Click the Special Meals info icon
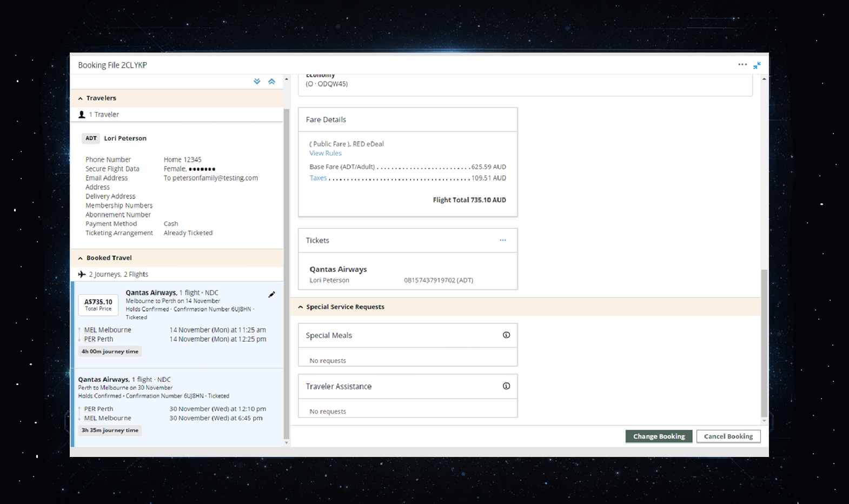849x504 pixels. pyautogui.click(x=506, y=335)
